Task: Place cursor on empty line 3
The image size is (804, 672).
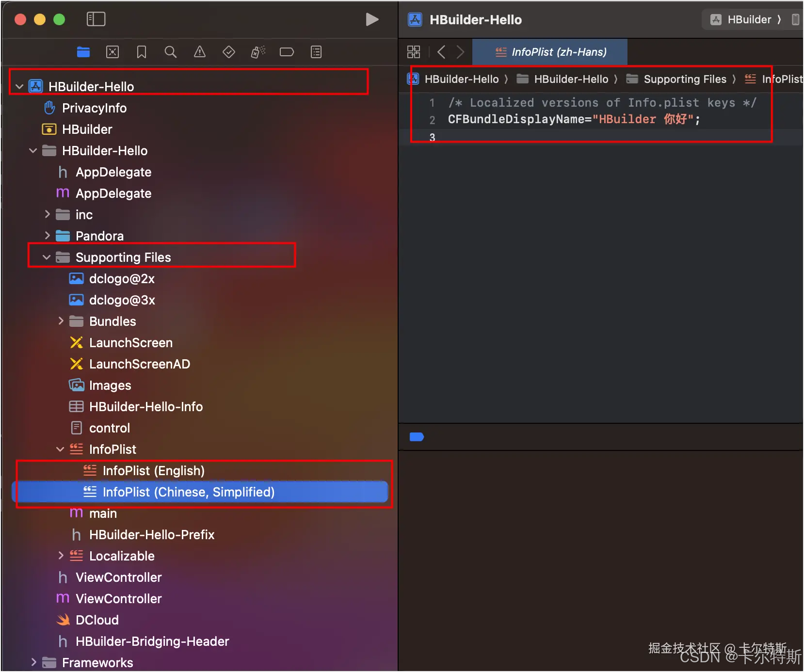Action: [601, 137]
